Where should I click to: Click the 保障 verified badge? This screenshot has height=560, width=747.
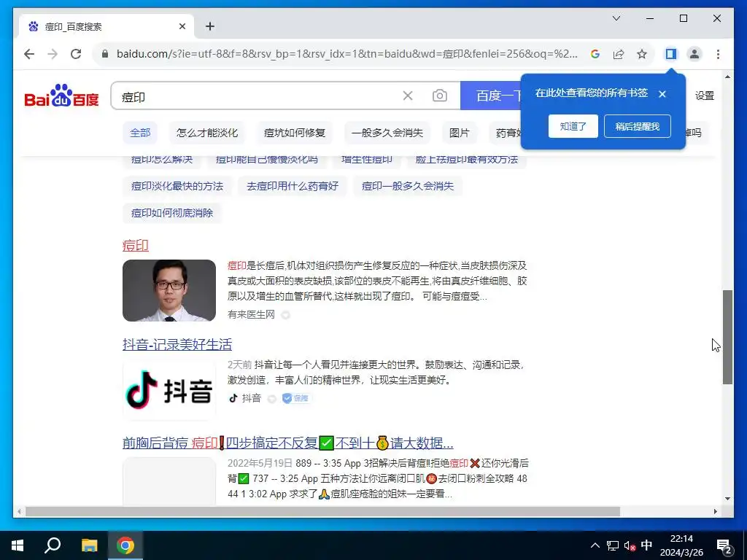tap(296, 398)
